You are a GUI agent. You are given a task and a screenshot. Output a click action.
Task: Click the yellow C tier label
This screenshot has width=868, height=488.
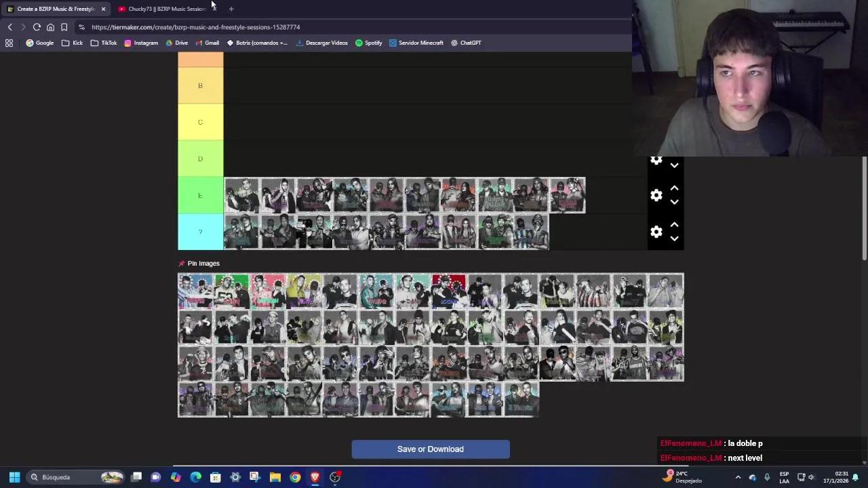pyautogui.click(x=200, y=122)
